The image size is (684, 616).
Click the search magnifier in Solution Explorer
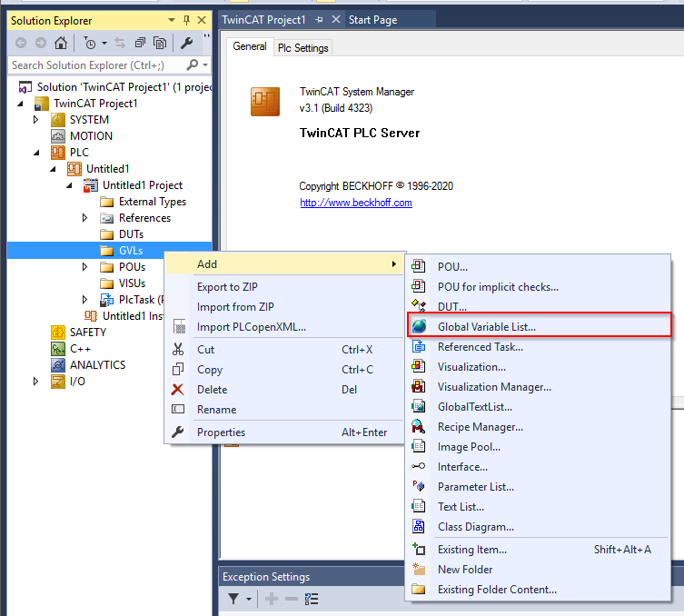tap(192, 65)
